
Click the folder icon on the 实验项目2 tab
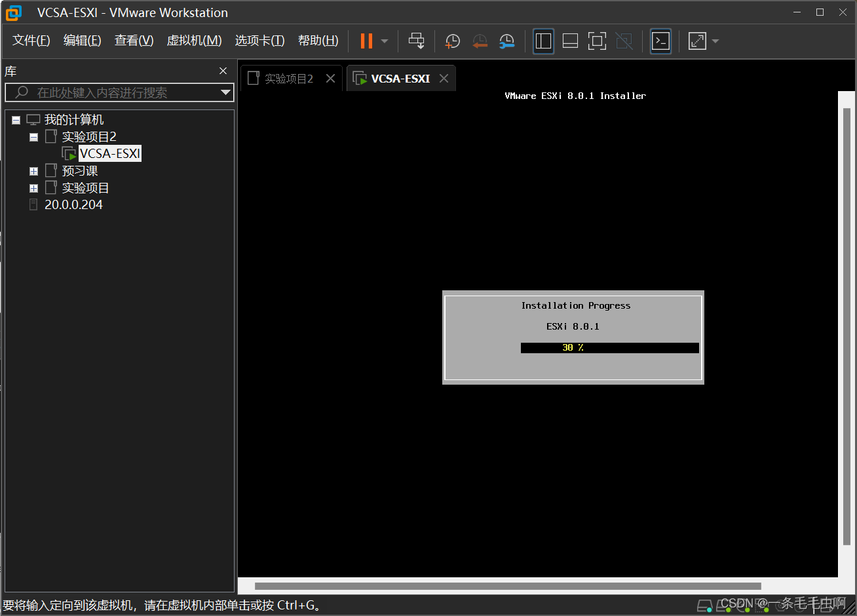tap(254, 79)
